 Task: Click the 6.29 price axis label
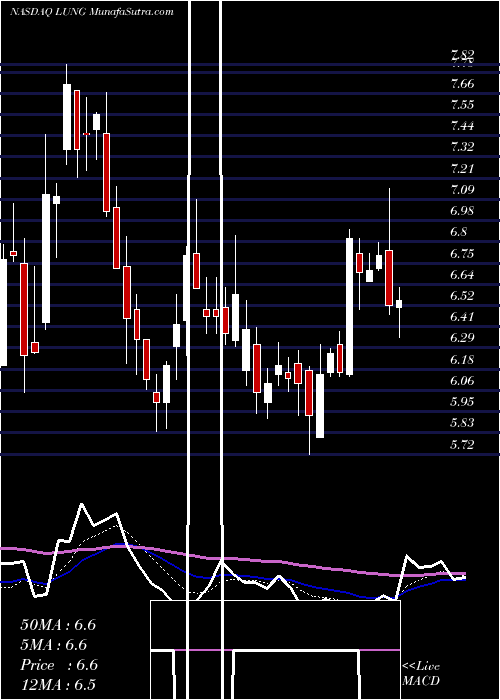click(x=462, y=338)
